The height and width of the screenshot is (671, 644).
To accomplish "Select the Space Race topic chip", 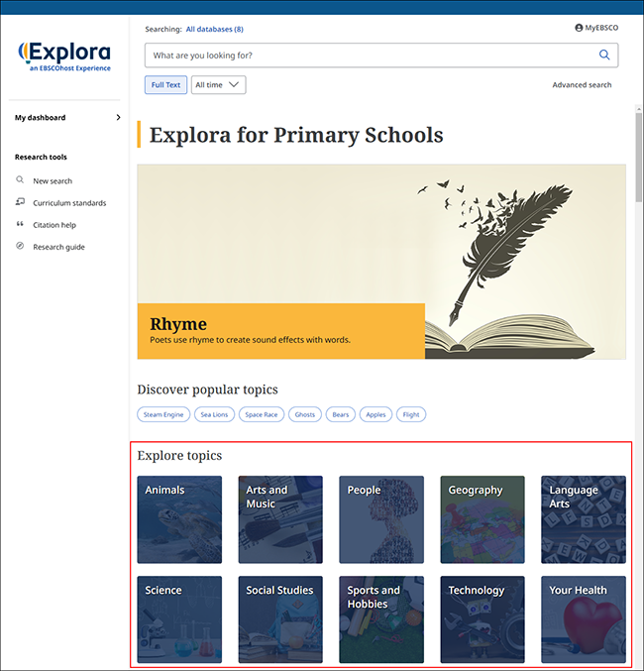I will (x=262, y=414).
